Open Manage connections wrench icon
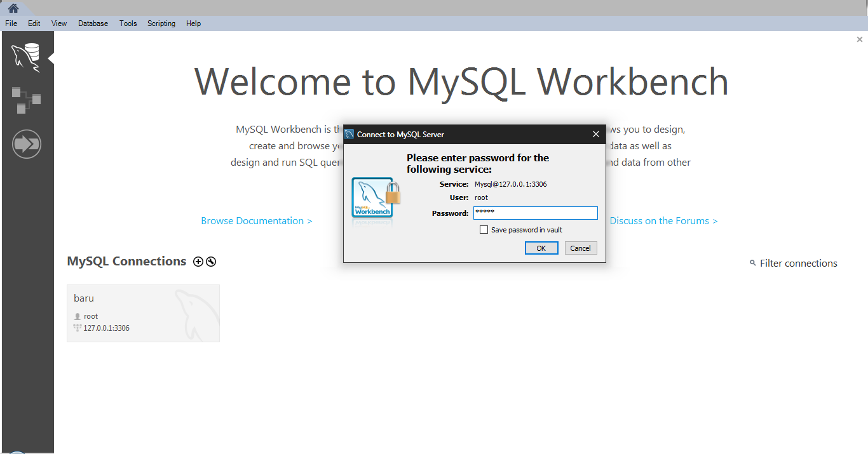The width and height of the screenshot is (868, 454). coord(211,262)
